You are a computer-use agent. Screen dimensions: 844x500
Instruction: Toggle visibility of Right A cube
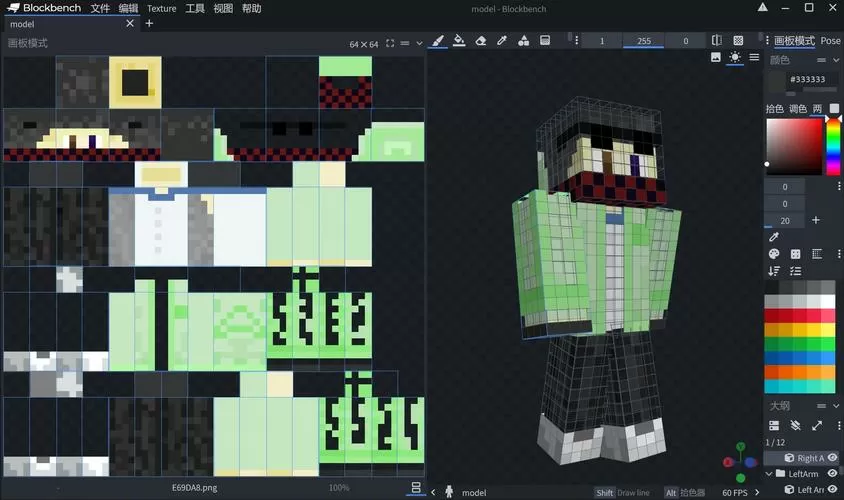[x=833, y=457]
